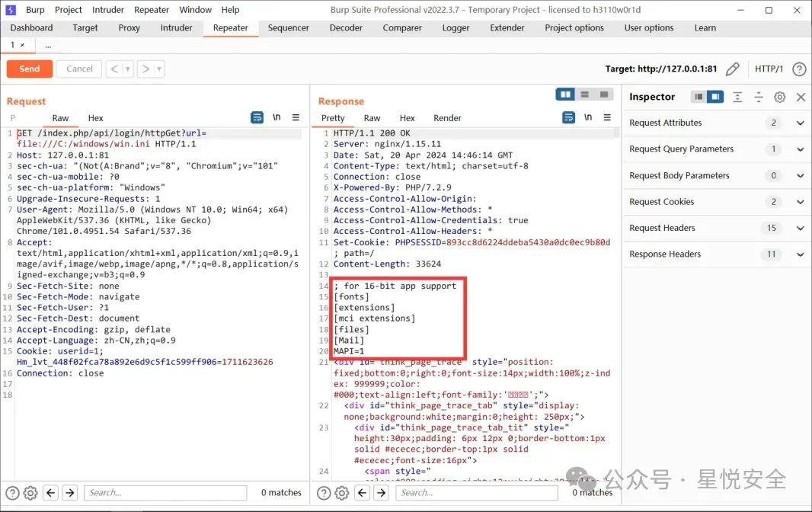
Task: Open request editor hamburger menu
Action: pyautogui.click(x=296, y=117)
